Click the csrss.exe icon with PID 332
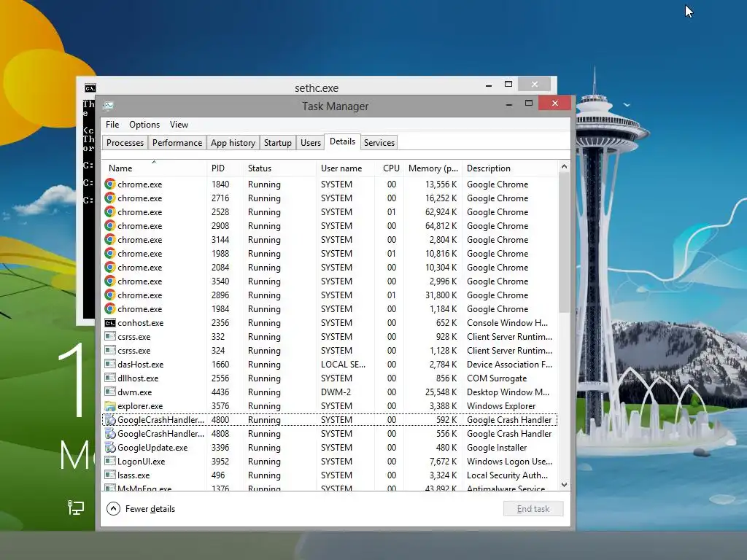This screenshot has width=747, height=560. point(110,337)
